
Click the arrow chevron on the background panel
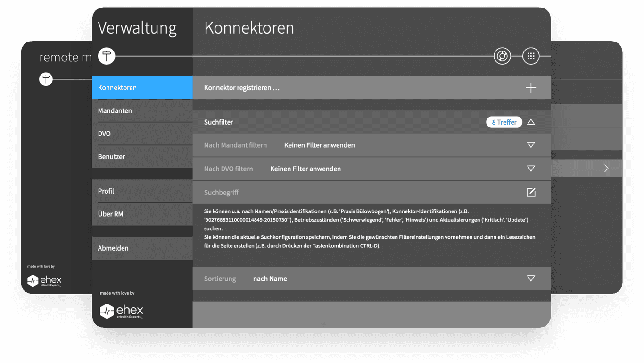607,168
